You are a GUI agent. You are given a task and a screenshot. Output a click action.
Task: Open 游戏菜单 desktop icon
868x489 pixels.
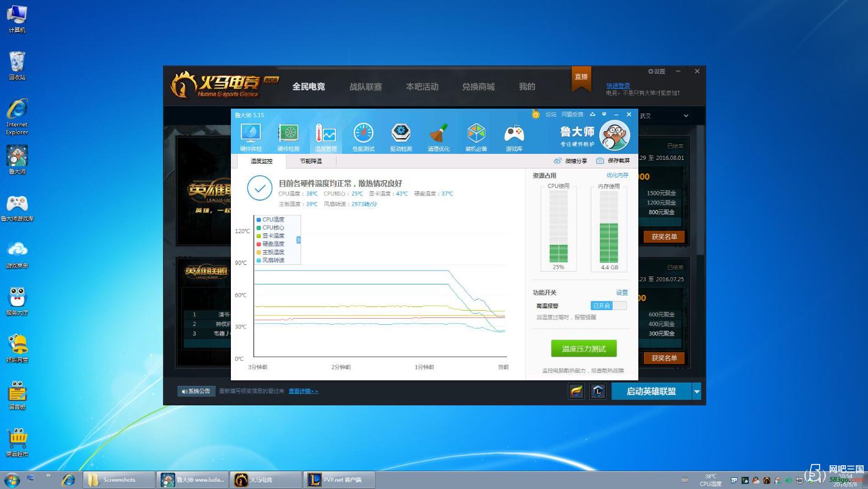point(17,255)
